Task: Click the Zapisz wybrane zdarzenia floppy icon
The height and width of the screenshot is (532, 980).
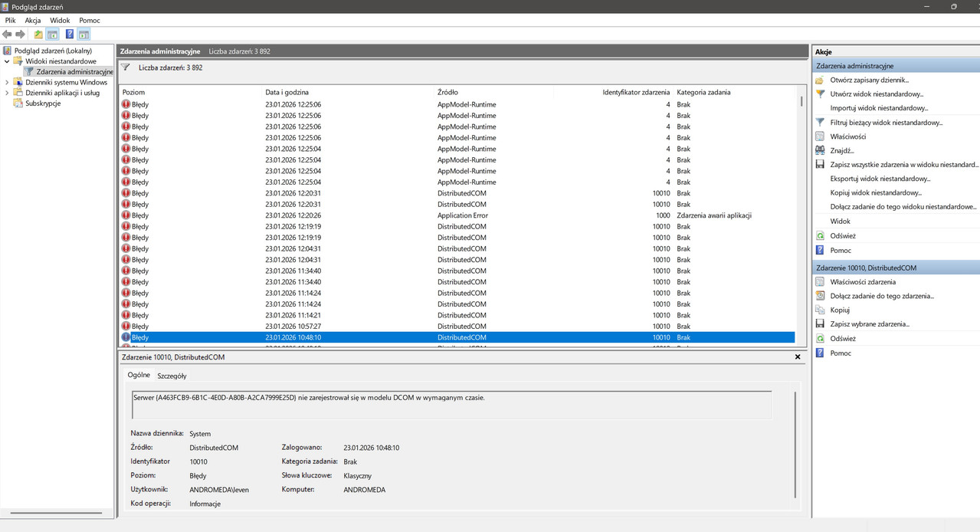Action: (820, 323)
